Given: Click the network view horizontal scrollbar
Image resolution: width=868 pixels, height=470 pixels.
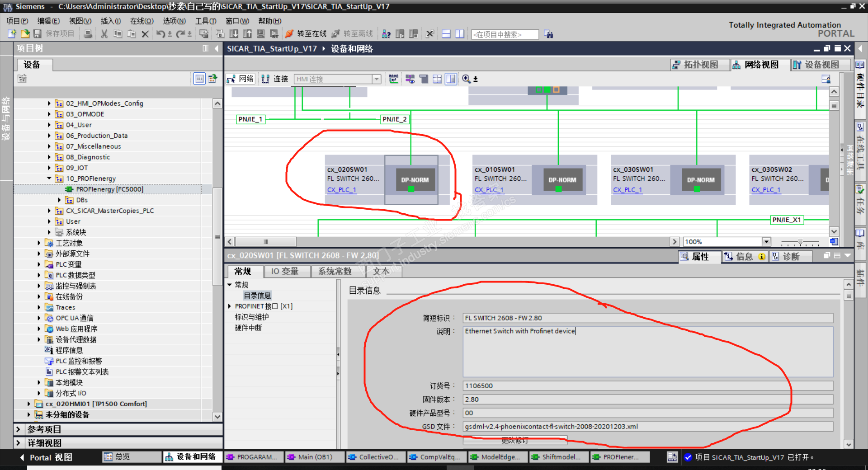Looking at the screenshot, I should [266, 242].
